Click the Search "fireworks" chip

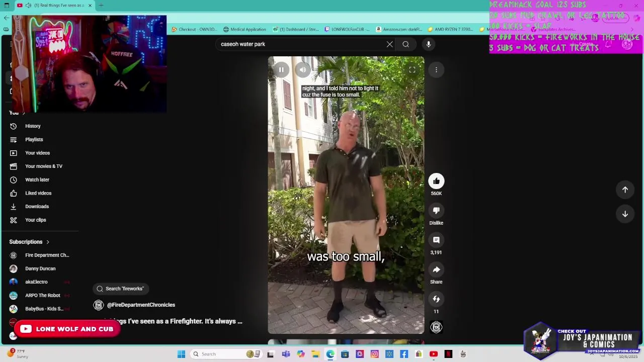pyautogui.click(x=121, y=289)
